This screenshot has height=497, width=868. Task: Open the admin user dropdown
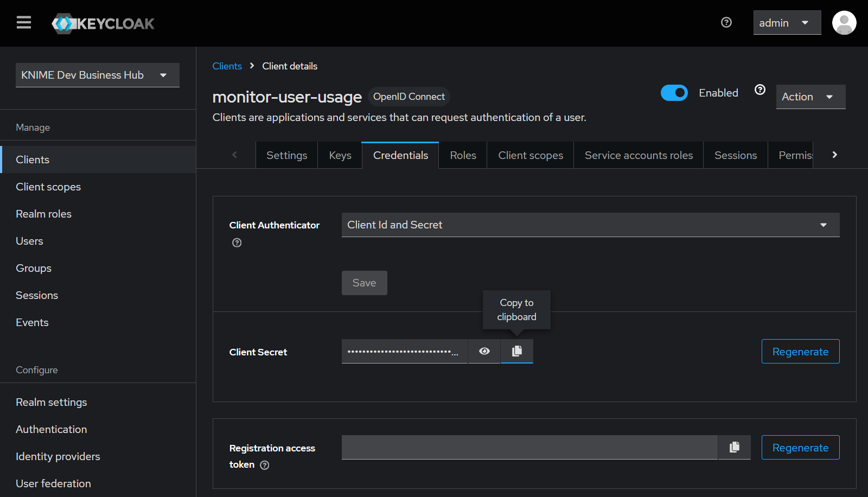pos(787,23)
